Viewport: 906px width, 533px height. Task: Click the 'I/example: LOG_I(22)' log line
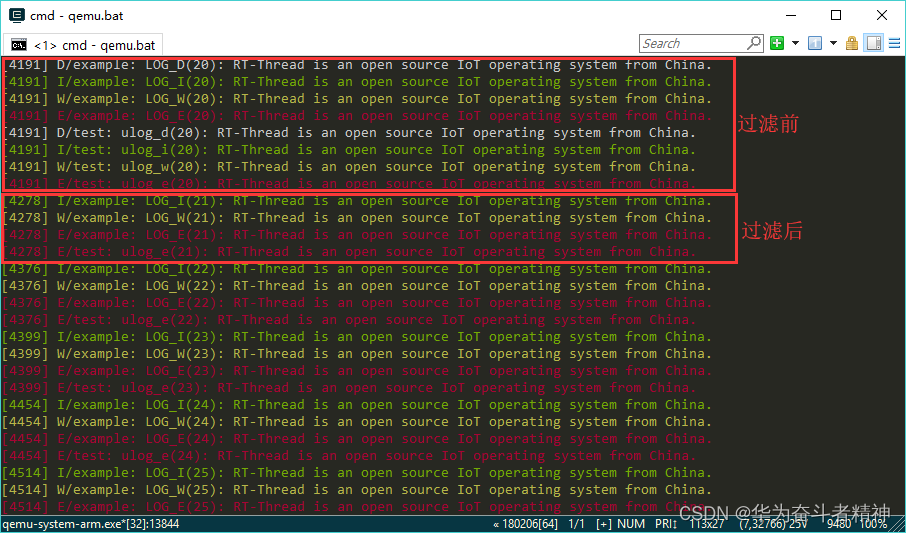[357, 269]
